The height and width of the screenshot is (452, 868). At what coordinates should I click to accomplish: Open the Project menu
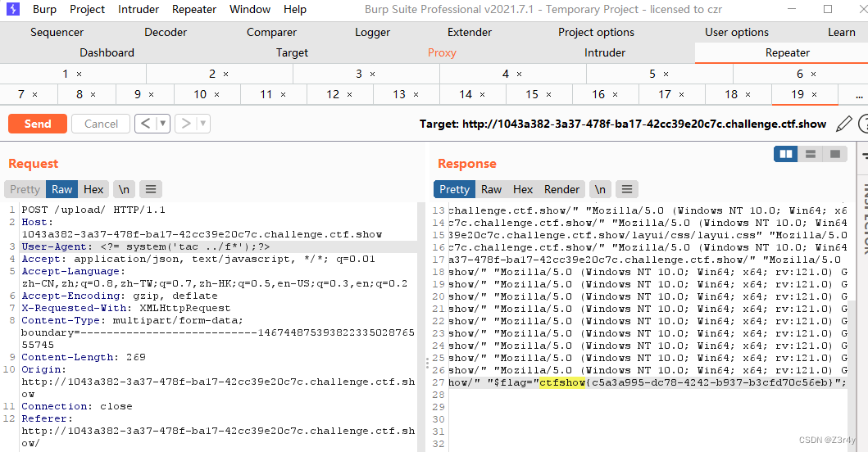tap(87, 9)
